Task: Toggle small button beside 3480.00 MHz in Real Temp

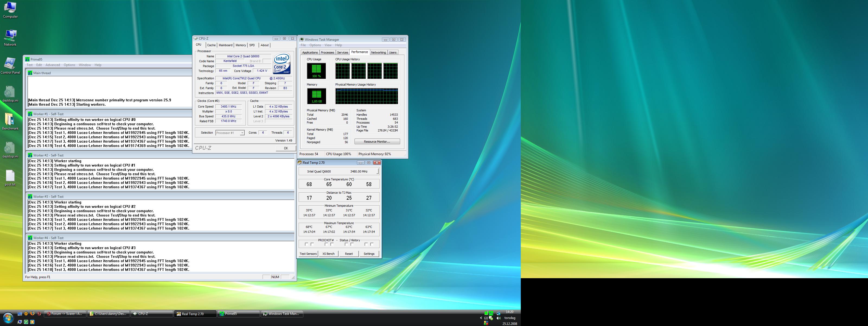Action: point(378,171)
